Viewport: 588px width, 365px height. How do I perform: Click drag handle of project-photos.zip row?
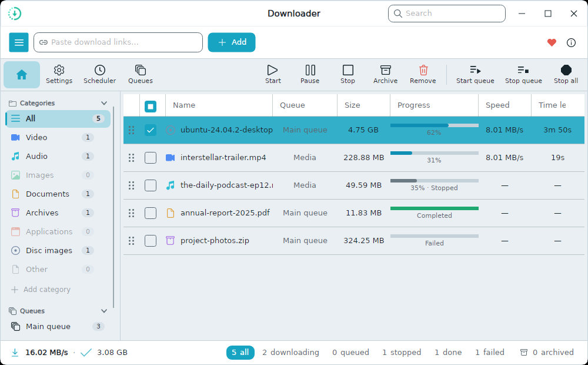[131, 241]
